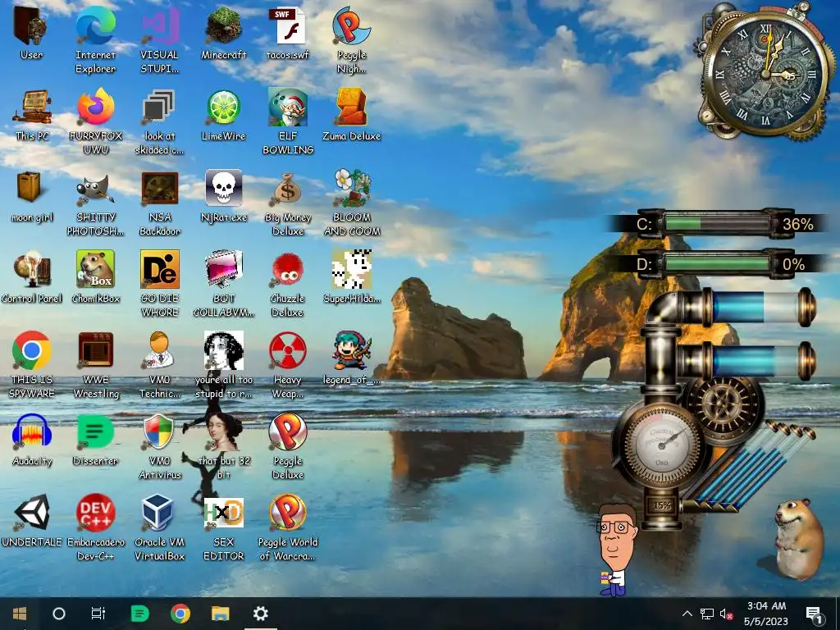Launch the Firefox icon labeled FURRYFOX
840x630 pixels.
pos(95,107)
